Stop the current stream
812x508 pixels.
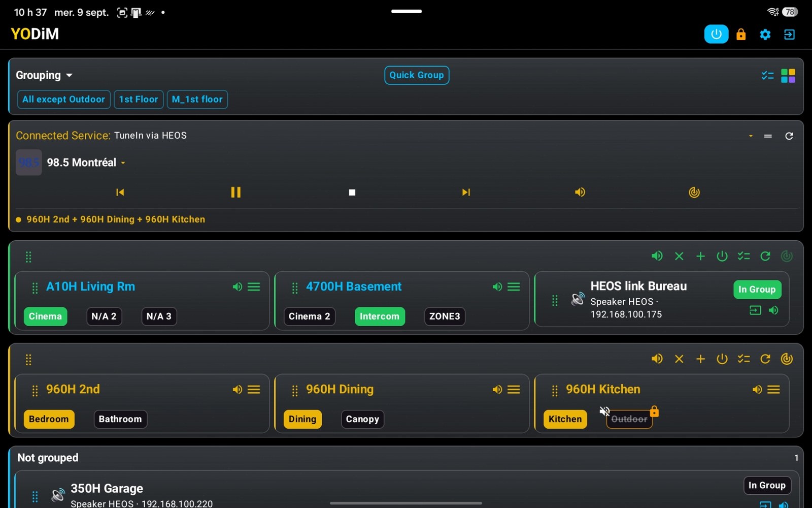pyautogui.click(x=352, y=192)
